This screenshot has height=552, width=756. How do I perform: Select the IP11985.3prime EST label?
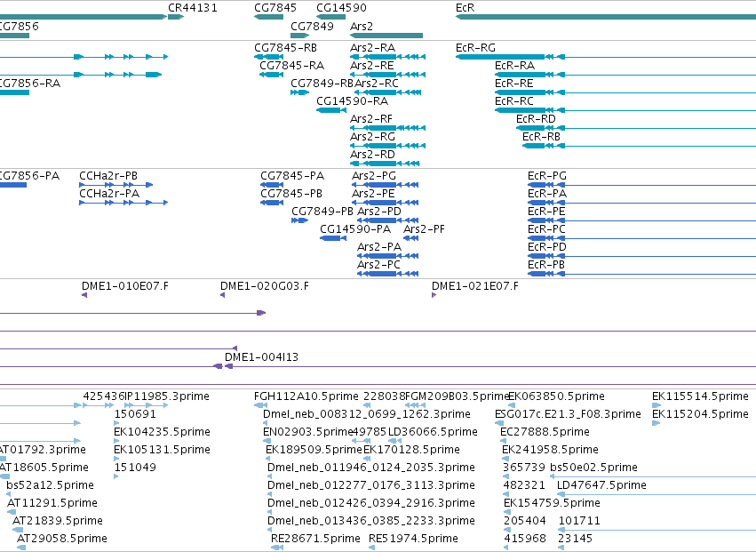coord(167,396)
